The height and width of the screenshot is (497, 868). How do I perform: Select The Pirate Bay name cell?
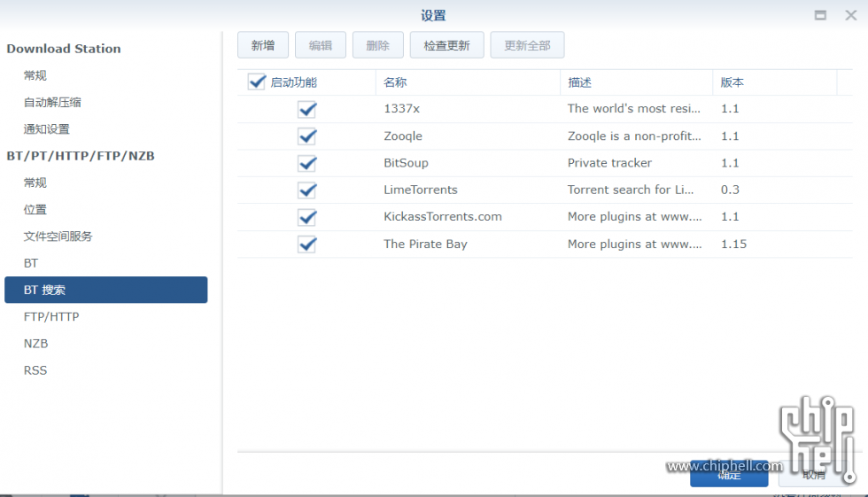pos(425,245)
